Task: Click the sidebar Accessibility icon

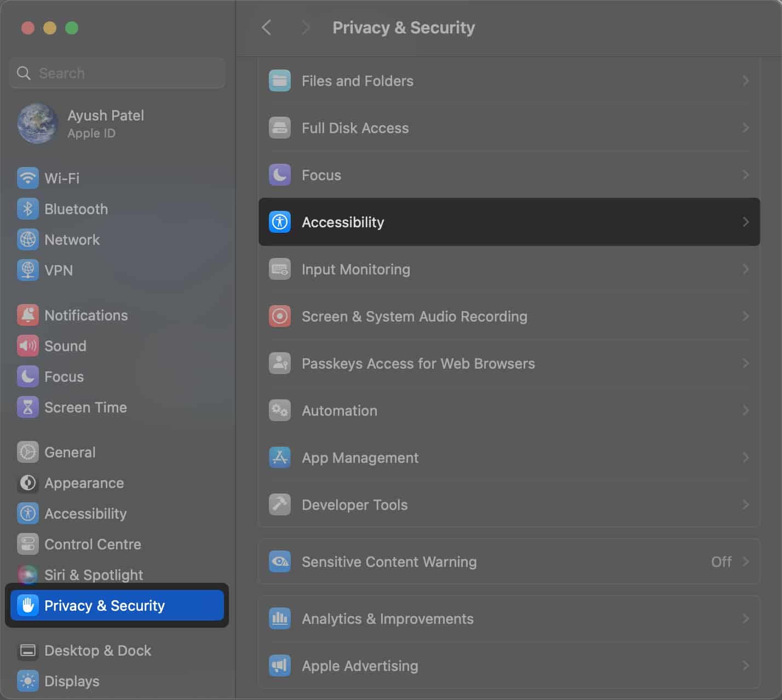Action: tap(27, 513)
